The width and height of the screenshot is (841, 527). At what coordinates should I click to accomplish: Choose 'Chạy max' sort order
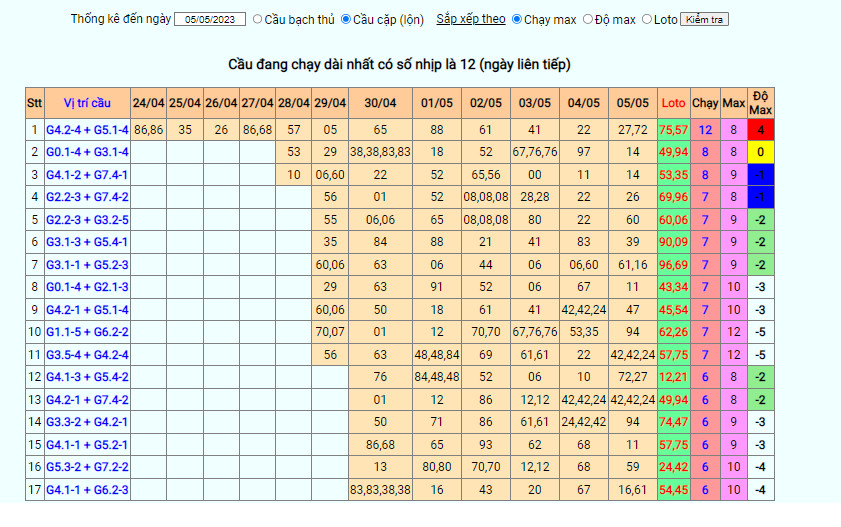point(516,19)
